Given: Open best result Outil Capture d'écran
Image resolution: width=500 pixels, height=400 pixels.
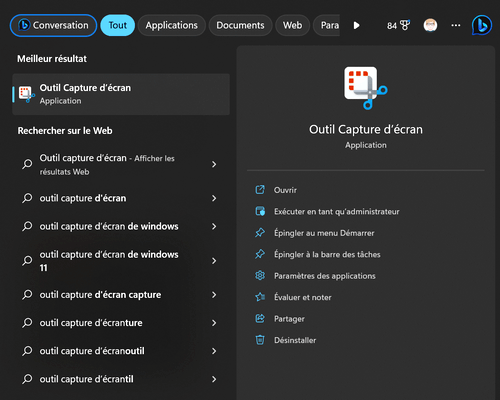Looking at the screenshot, I should (x=121, y=94).
